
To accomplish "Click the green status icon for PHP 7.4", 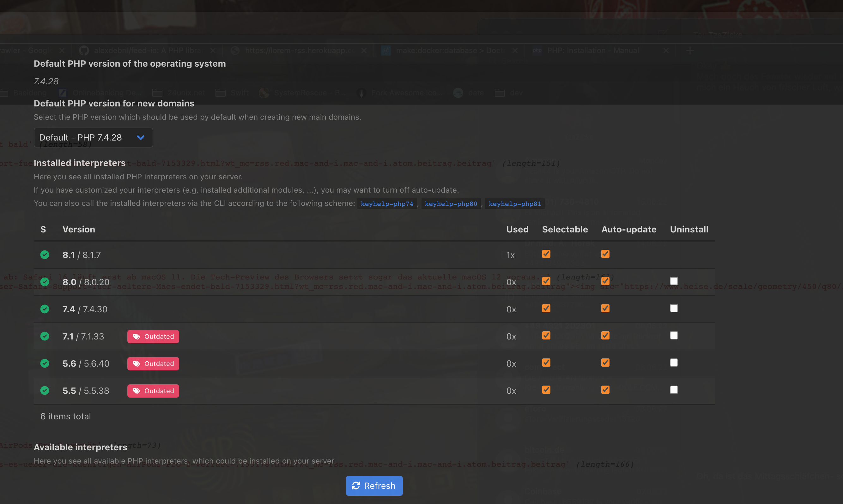I will click(x=45, y=309).
